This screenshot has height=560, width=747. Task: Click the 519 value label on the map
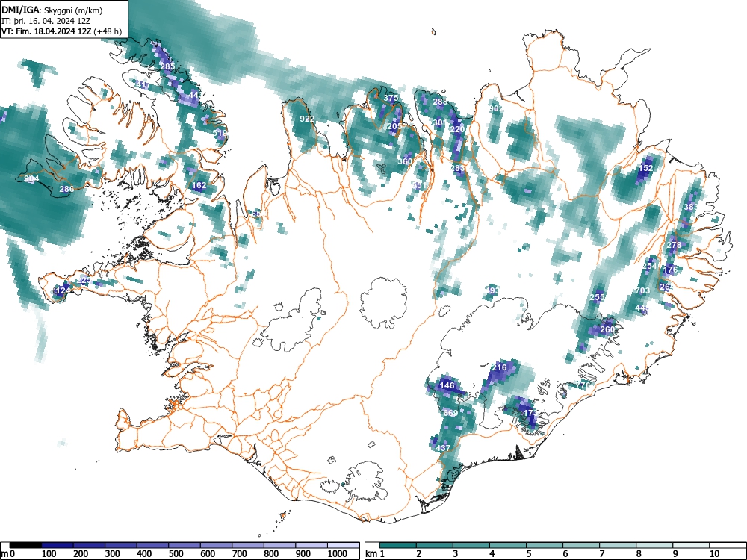220,134
